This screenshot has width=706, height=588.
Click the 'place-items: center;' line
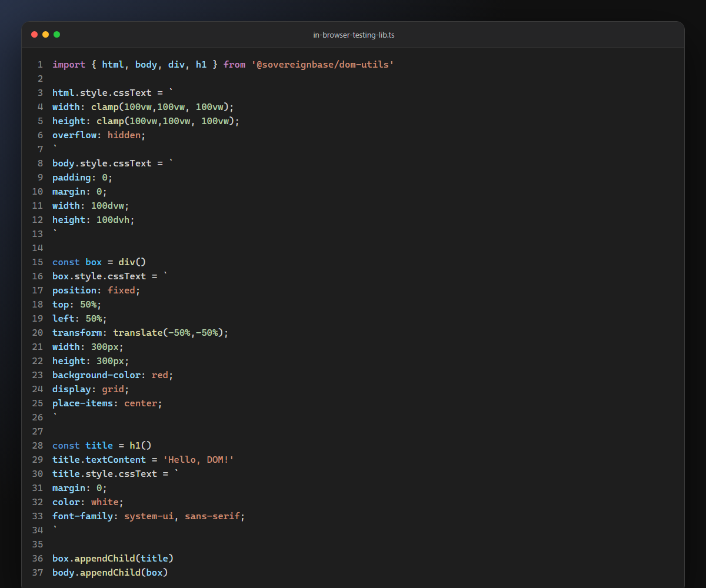click(x=107, y=403)
